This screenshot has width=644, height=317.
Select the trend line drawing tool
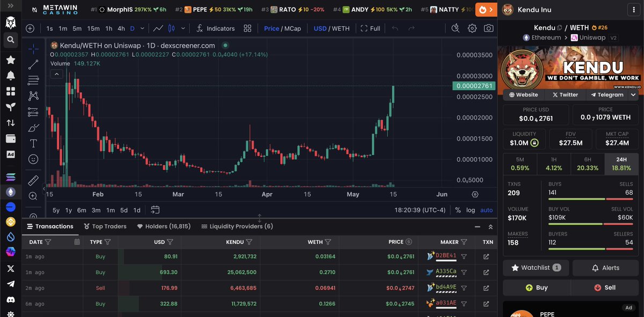[33, 65]
